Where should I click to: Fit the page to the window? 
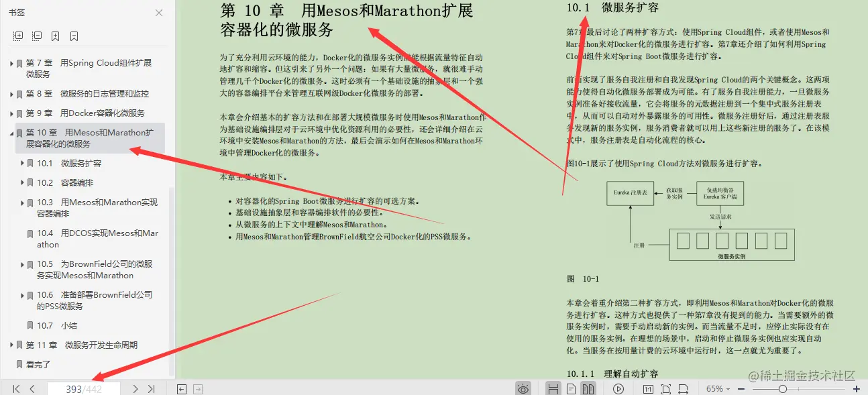tap(666, 388)
